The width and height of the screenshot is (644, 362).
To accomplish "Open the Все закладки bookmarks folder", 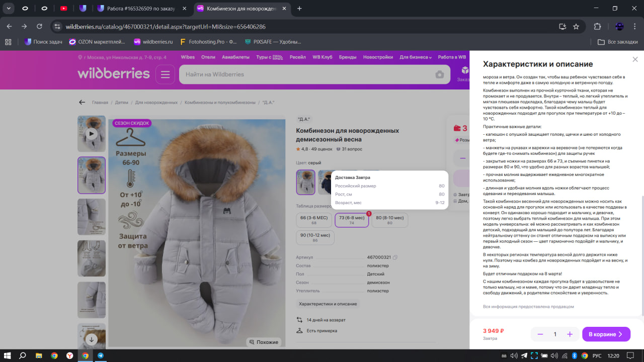I will [x=618, y=42].
